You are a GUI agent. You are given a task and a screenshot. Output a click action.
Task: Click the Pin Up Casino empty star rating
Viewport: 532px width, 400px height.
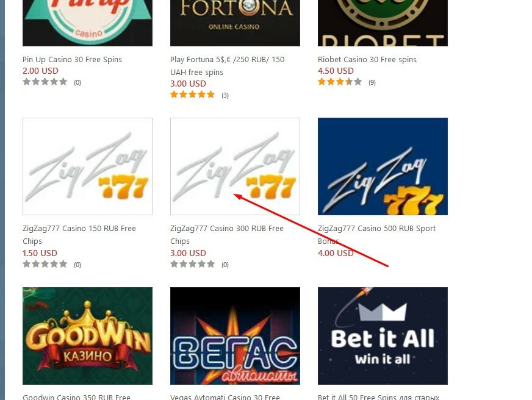45,82
